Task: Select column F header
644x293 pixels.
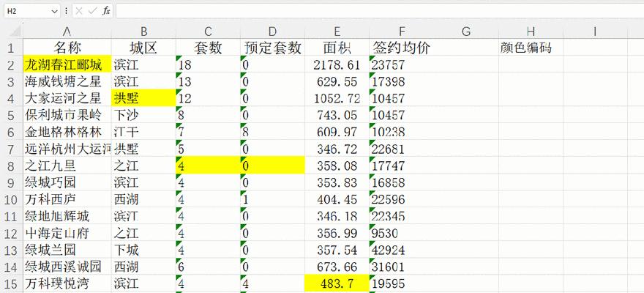Action: point(402,31)
